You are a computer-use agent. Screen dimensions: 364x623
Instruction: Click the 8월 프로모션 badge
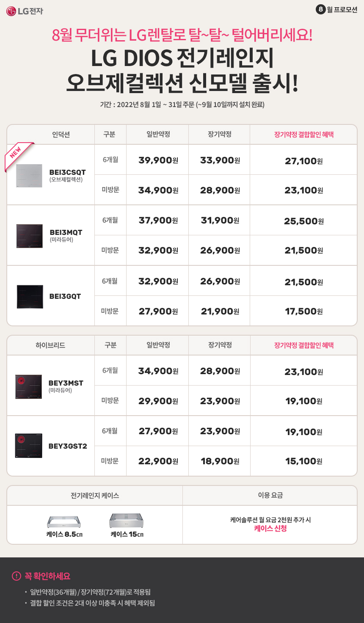(337, 9)
